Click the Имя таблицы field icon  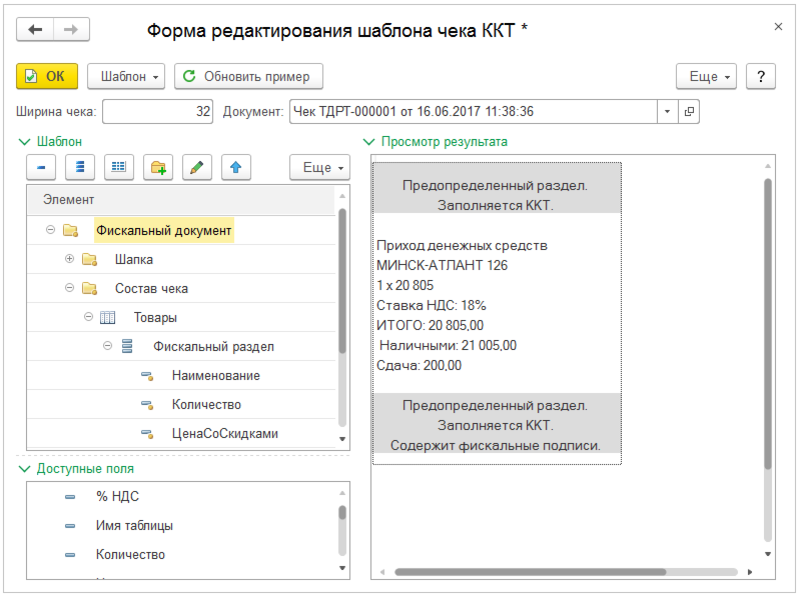[x=70, y=526]
